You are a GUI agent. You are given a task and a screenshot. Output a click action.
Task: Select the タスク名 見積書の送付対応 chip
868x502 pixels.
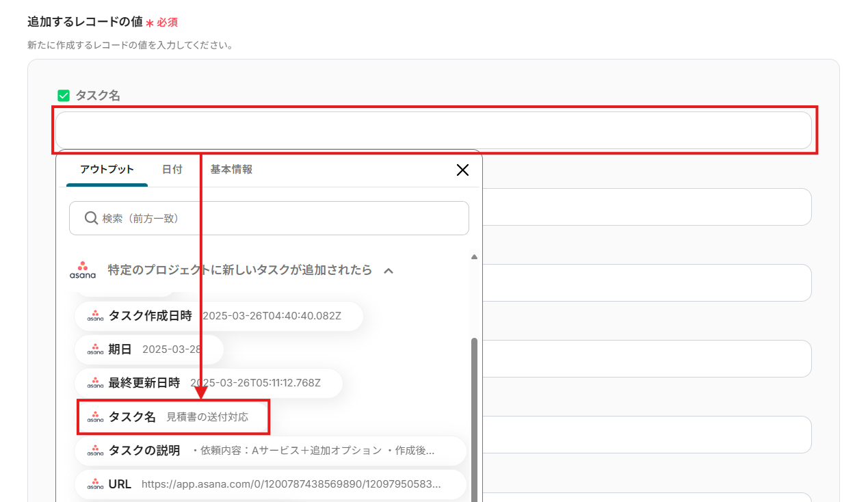173,417
